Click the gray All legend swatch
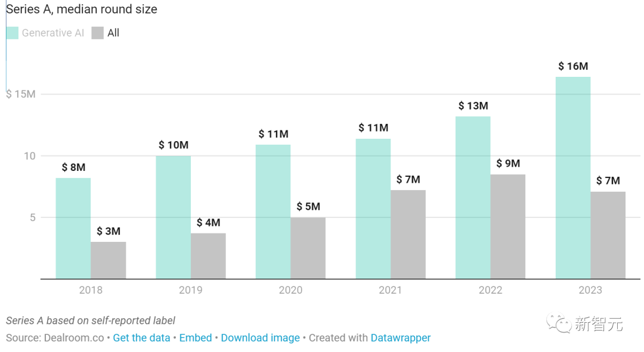The height and width of the screenshot is (352, 644). [97, 33]
